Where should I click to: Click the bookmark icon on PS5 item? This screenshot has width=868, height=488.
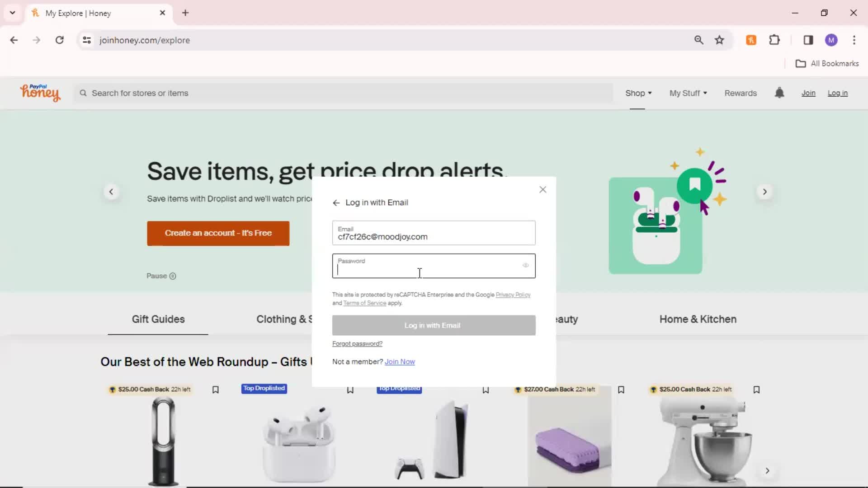[x=486, y=389]
